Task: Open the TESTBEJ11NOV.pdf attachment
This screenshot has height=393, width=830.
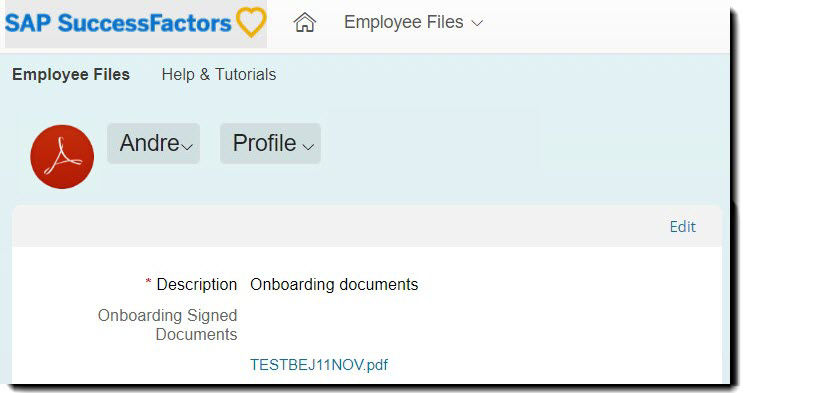Action: click(319, 365)
